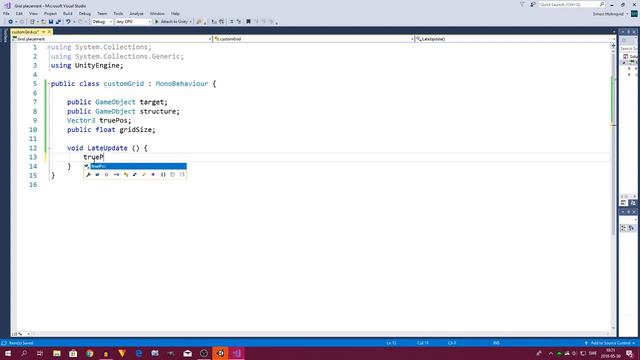This screenshot has width=640, height=360.
Task: Open the Grid placement project dropdown
Action: pos(112,39)
